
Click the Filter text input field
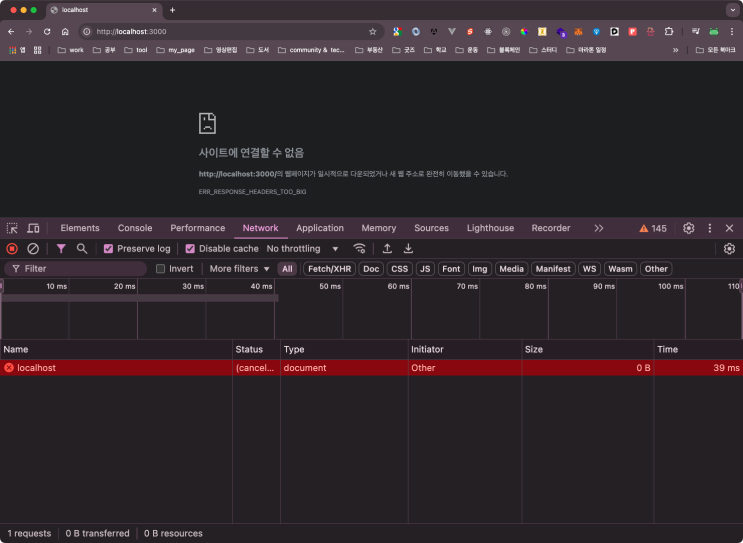tap(80, 269)
